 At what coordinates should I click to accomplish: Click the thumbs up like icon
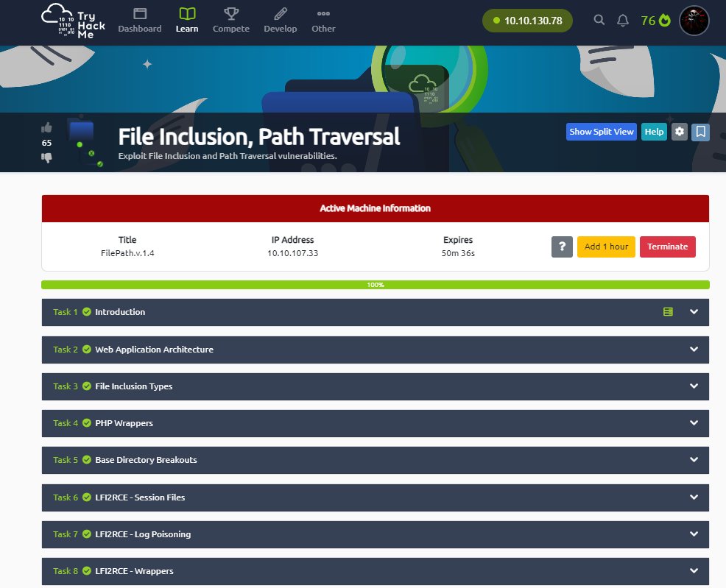[46, 128]
